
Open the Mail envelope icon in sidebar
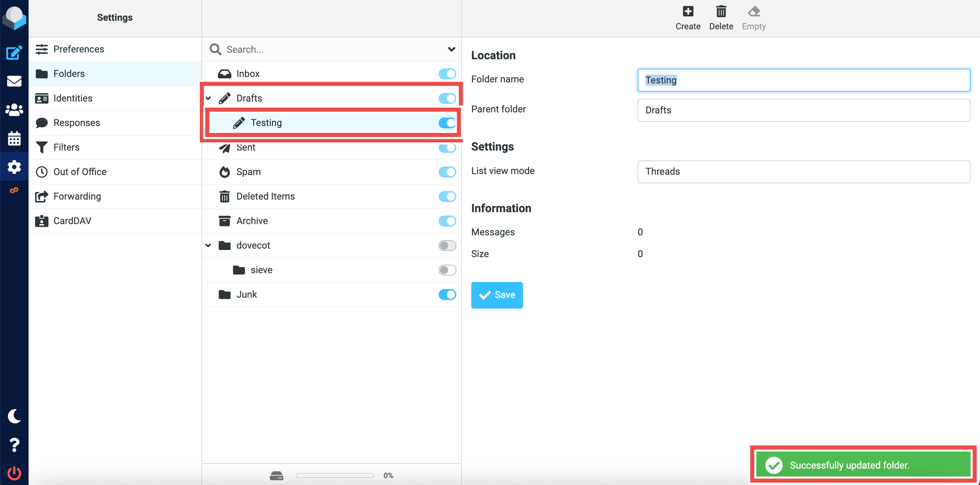click(14, 81)
